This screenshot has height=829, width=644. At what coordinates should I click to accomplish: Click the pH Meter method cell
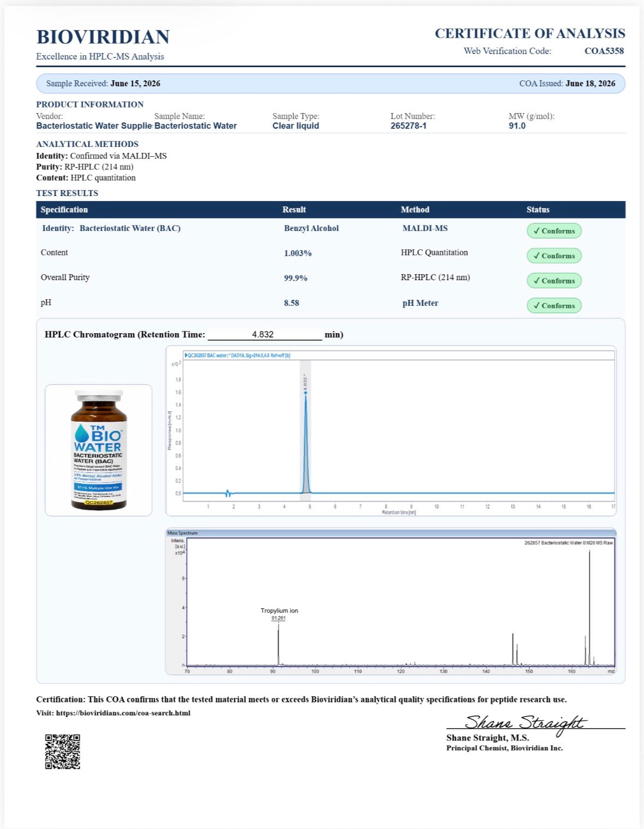[420, 303]
